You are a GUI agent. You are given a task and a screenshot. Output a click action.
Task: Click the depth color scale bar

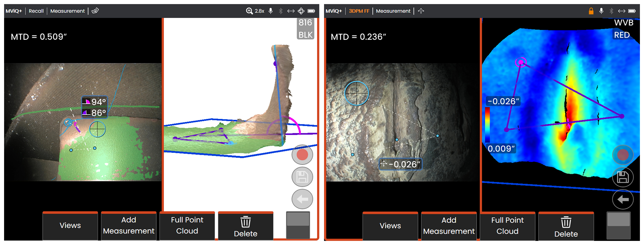click(x=487, y=125)
